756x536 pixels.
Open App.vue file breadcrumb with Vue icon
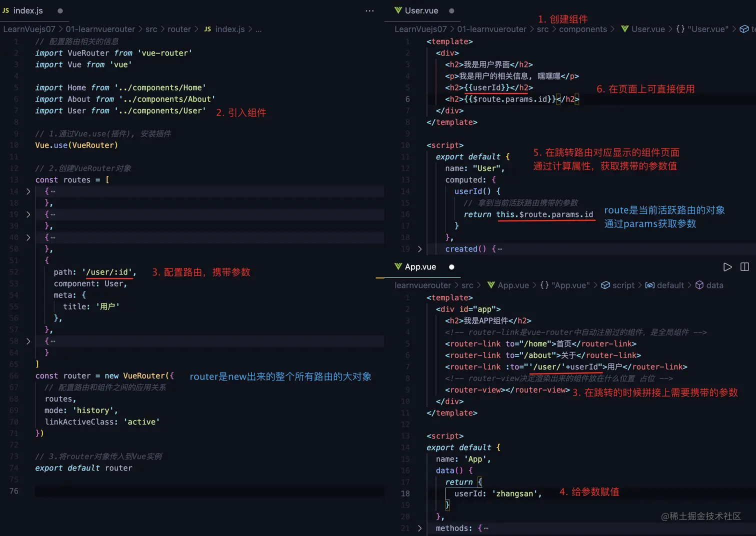[x=507, y=285]
